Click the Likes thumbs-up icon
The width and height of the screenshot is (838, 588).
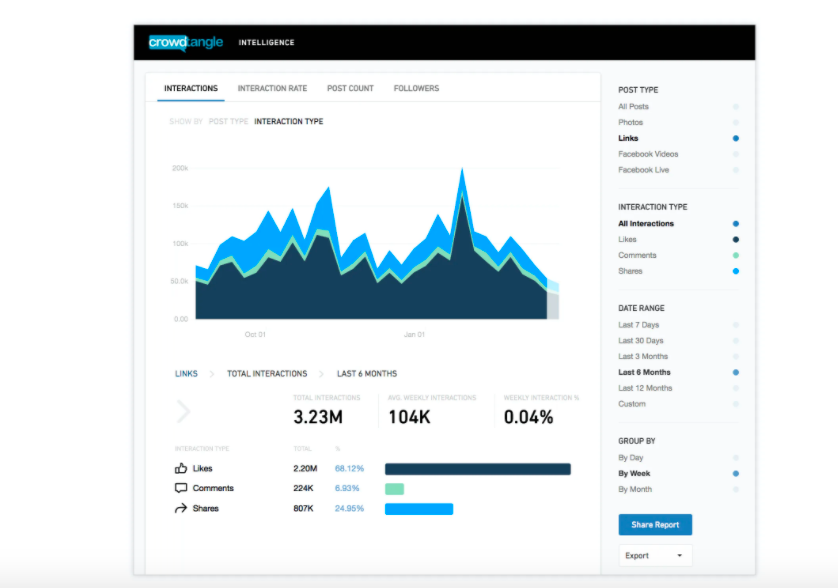click(x=181, y=468)
